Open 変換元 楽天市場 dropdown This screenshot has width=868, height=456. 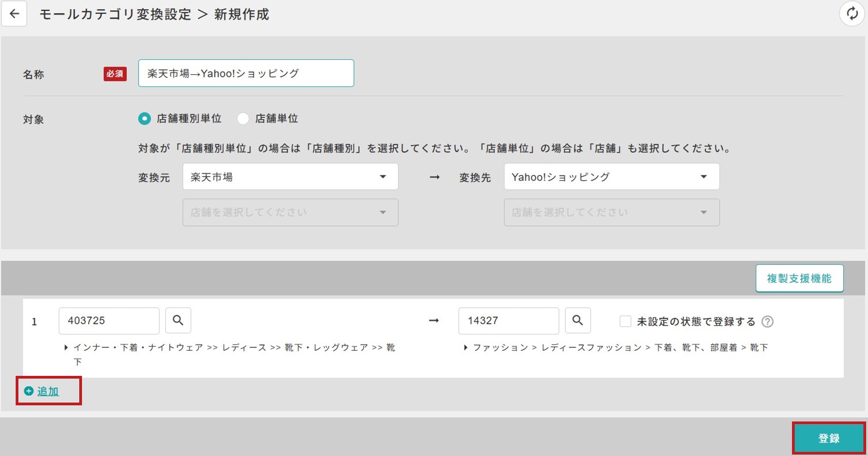click(290, 177)
